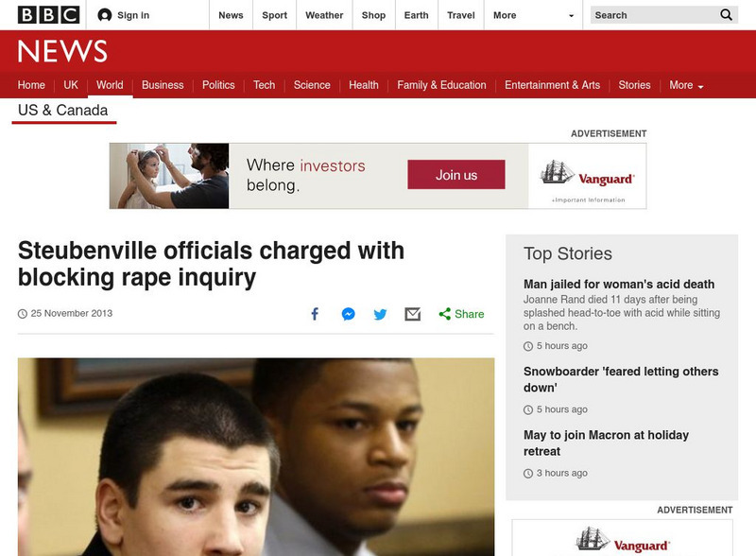
Task: Open 'Man jailed for woman's acid death' story
Action: pyautogui.click(x=619, y=285)
